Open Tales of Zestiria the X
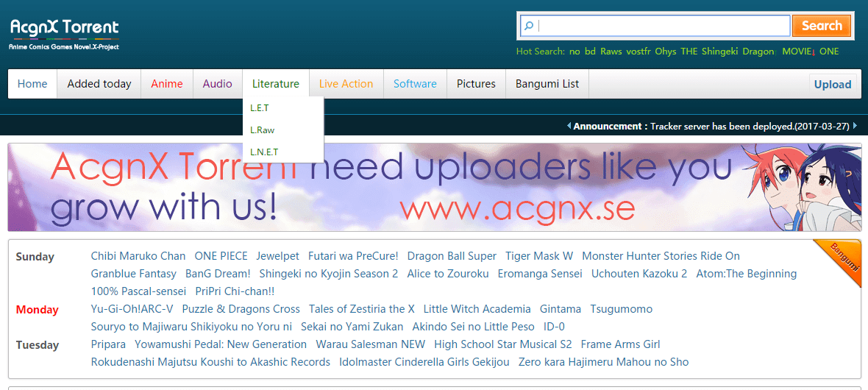The height and width of the screenshot is (390, 868). click(x=361, y=309)
